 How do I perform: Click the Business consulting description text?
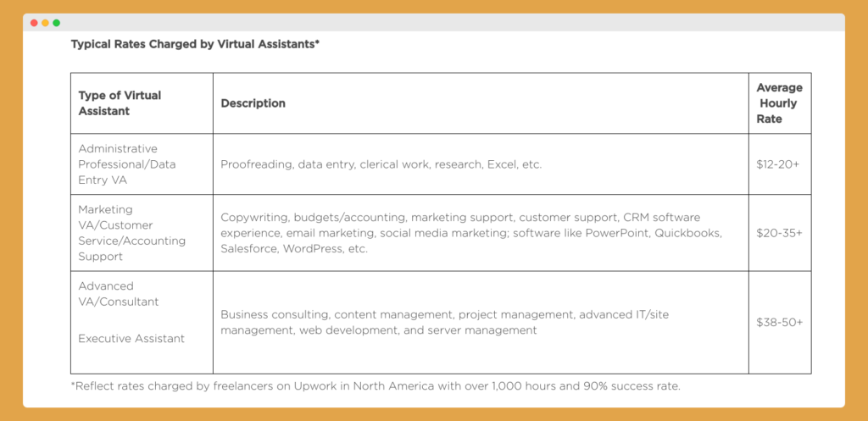coord(444,323)
